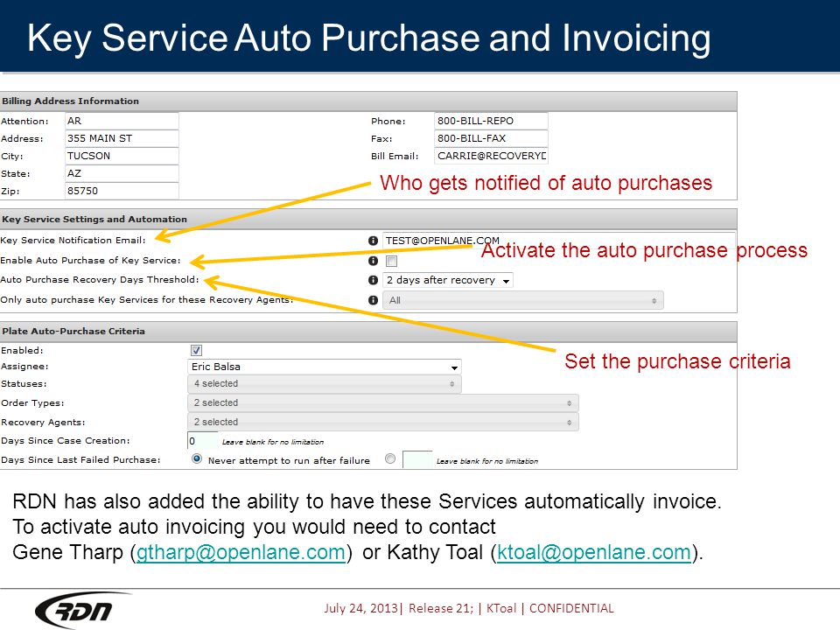Viewport: 840px width, 630px height.
Task: Open the Statuses '4 selected' dropdown
Action: pos(324,383)
